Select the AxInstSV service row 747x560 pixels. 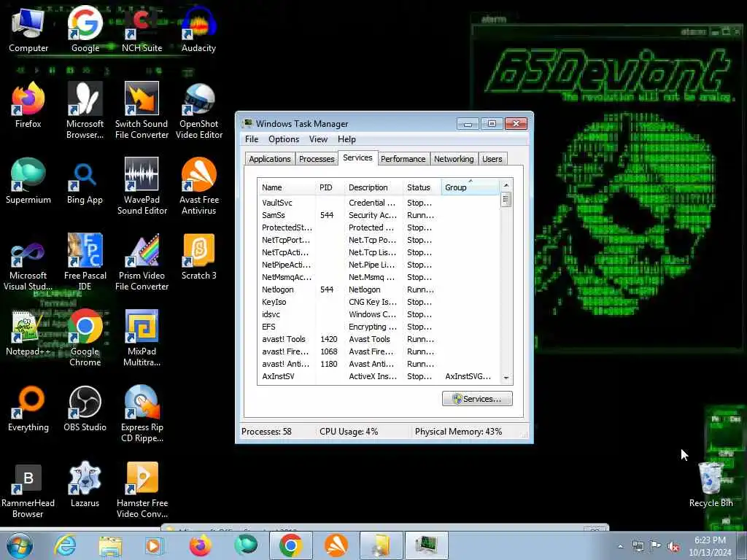(379, 376)
